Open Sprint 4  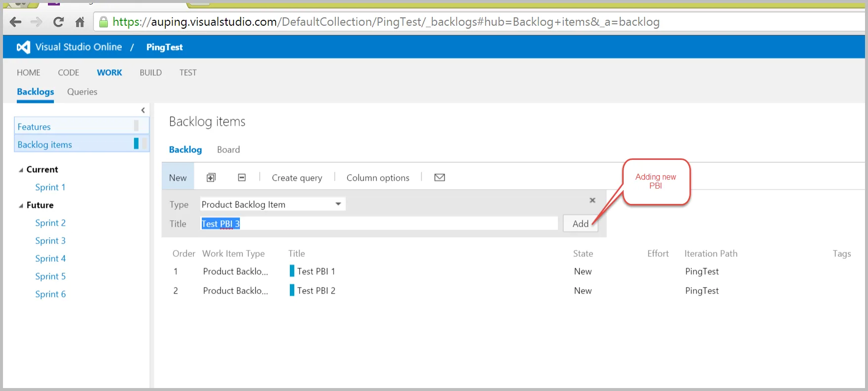pyautogui.click(x=50, y=258)
